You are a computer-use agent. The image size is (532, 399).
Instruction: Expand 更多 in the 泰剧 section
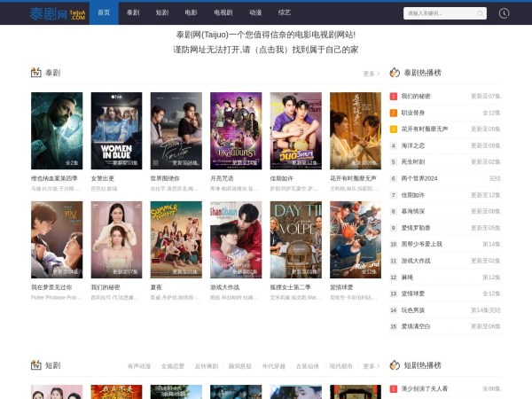coord(372,74)
